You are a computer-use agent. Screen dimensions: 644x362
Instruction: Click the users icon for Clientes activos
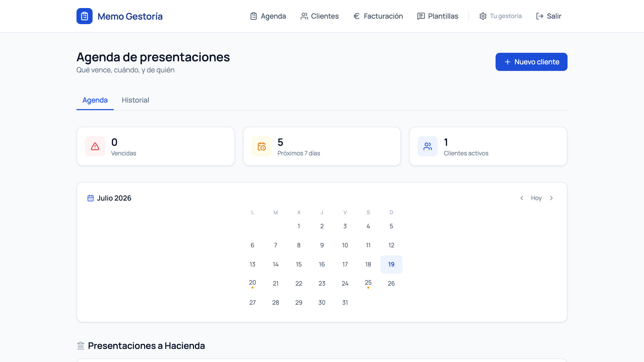click(428, 146)
